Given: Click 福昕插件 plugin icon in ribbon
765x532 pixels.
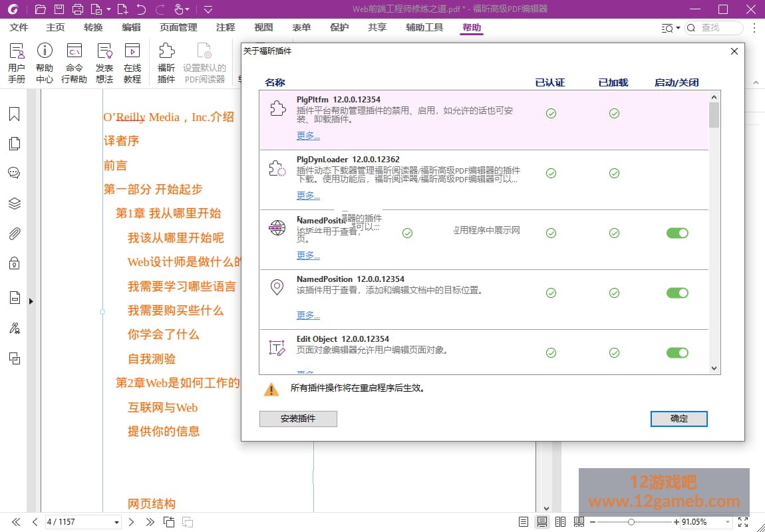Looking at the screenshot, I should pos(166,63).
